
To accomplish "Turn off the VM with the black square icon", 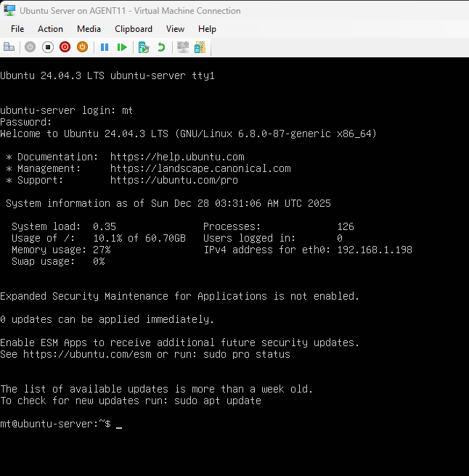I will [x=48, y=47].
